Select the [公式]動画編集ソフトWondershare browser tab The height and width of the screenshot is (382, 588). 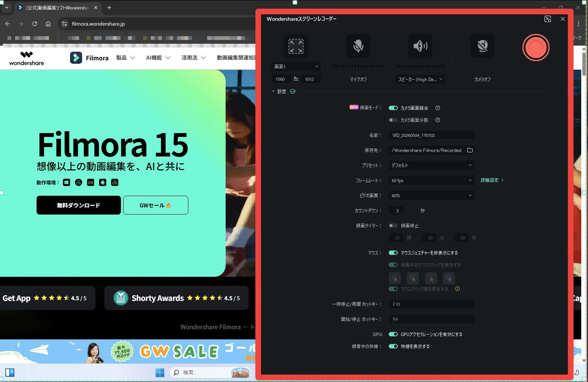tap(58, 8)
